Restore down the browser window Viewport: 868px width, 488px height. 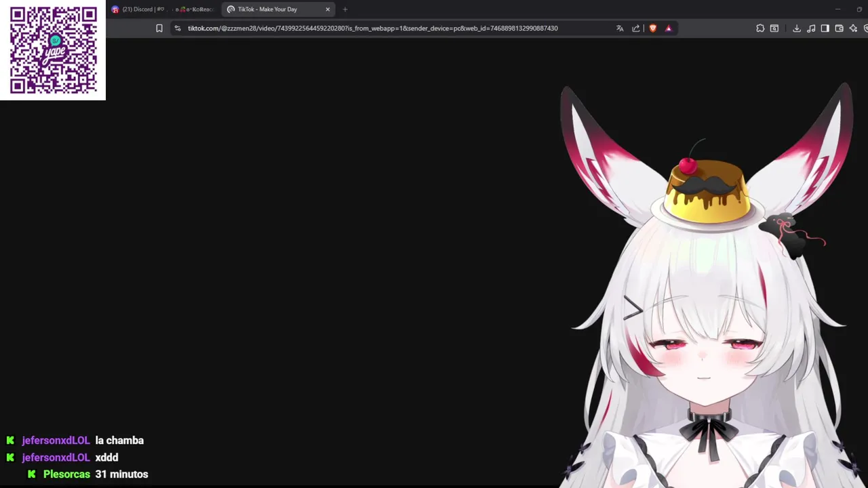click(859, 9)
